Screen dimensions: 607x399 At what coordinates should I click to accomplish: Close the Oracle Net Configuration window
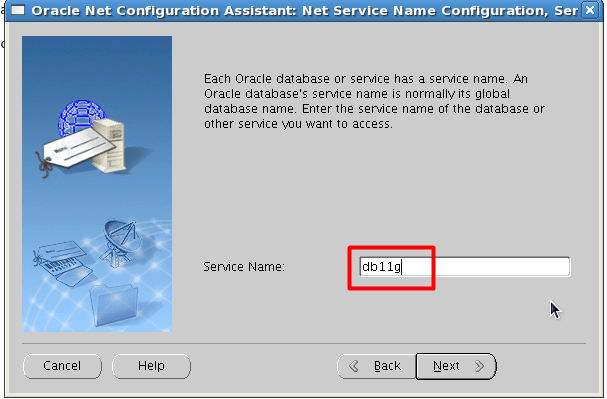point(590,10)
